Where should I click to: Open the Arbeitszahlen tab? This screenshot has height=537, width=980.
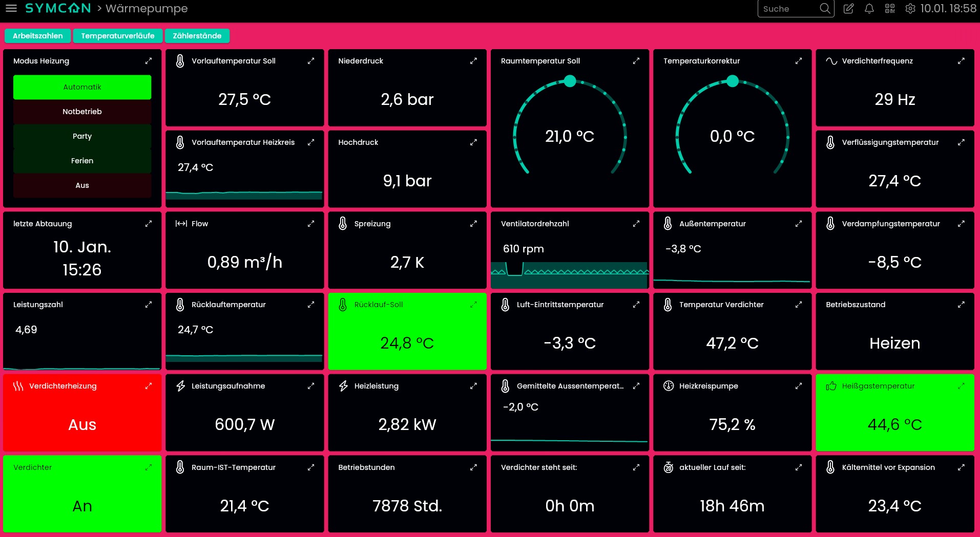[37, 36]
